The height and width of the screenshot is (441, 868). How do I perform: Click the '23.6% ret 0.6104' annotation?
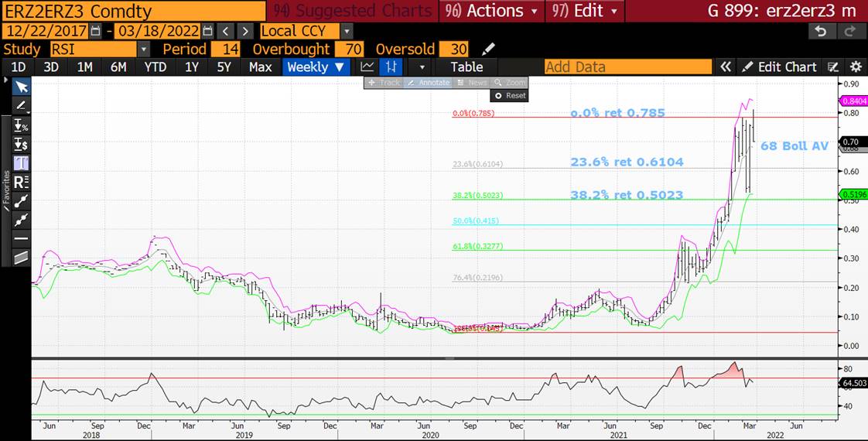coord(627,162)
